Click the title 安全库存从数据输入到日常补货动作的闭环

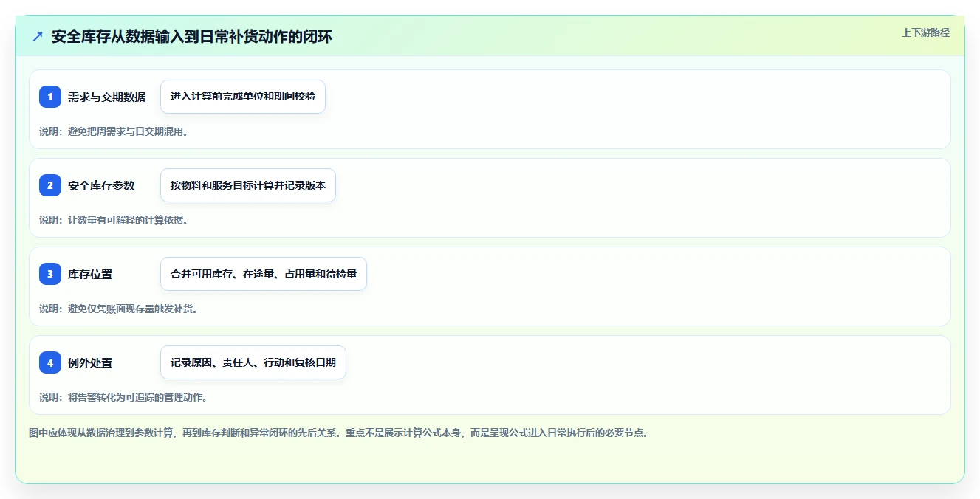coord(192,36)
